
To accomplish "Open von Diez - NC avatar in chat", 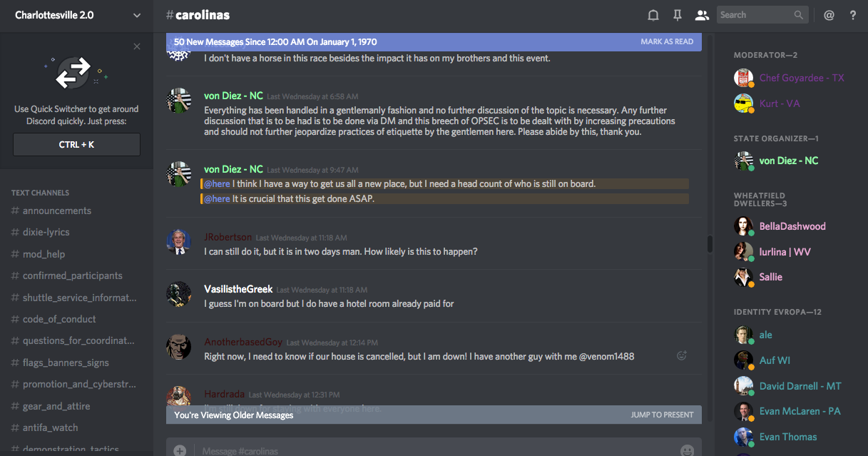I will [178, 101].
